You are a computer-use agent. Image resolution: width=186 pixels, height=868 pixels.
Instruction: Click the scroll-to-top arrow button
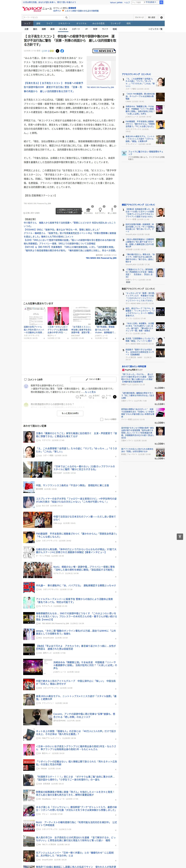click(180, 536)
